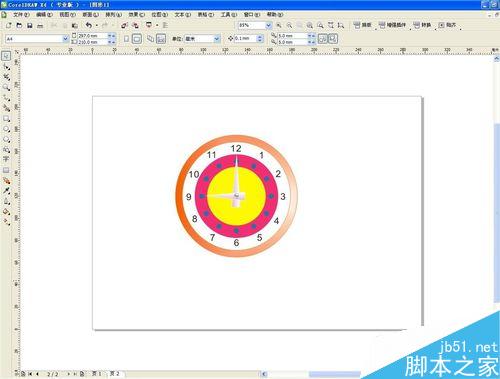Open the Layout menu
The image size is (500, 379).
(91, 15)
